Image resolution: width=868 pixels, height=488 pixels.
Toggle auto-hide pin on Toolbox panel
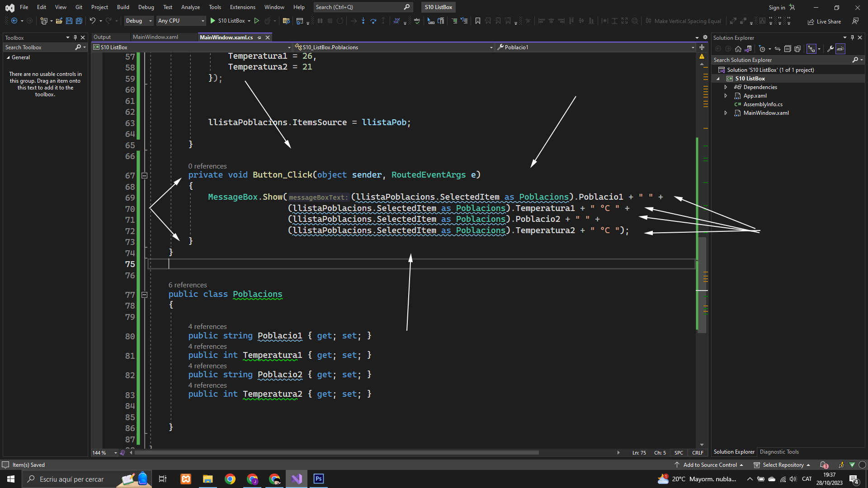(75, 38)
